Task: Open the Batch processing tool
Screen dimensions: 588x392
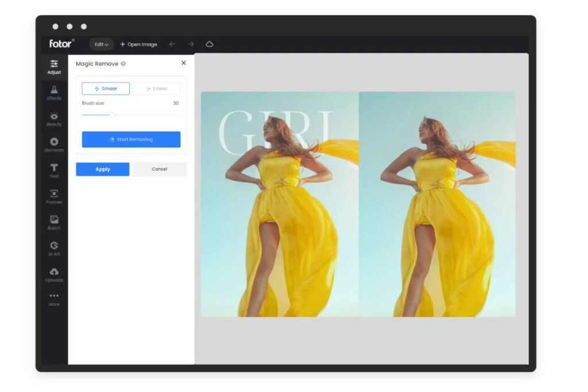Action: pos(53,223)
